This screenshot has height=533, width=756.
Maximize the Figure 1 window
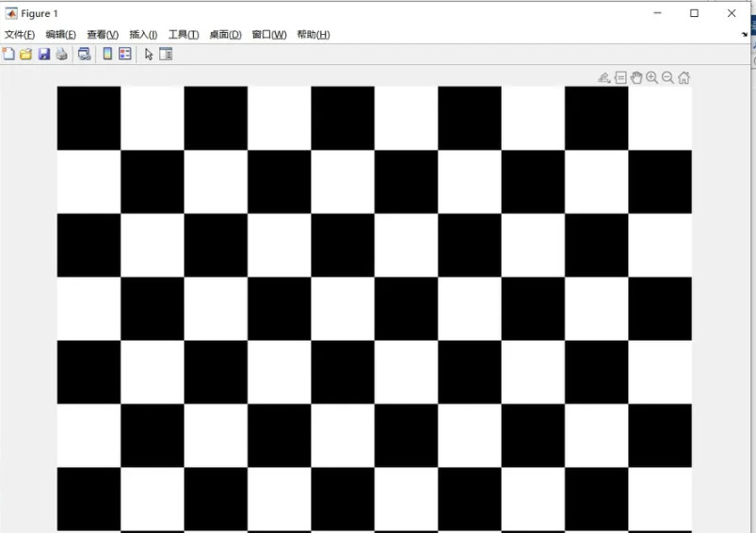[694, 13]
